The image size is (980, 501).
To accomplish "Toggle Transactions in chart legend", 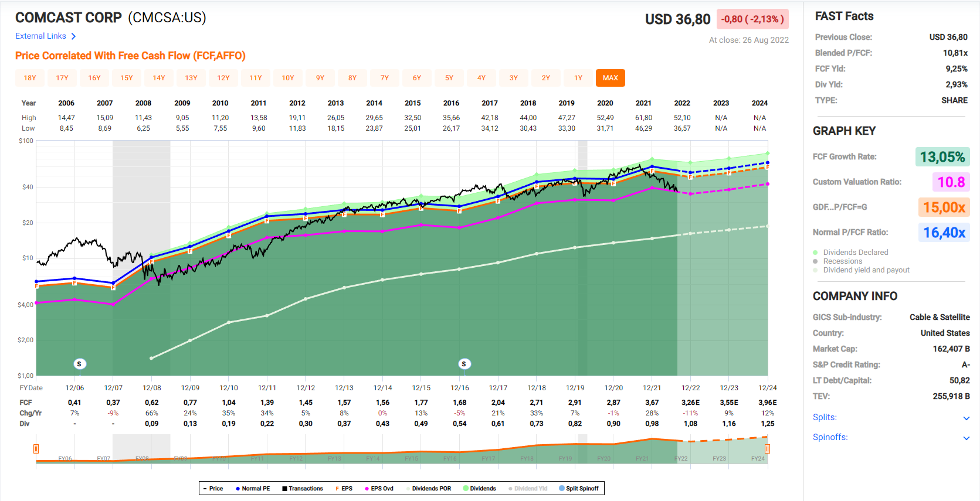I will [x=302, y=488].
